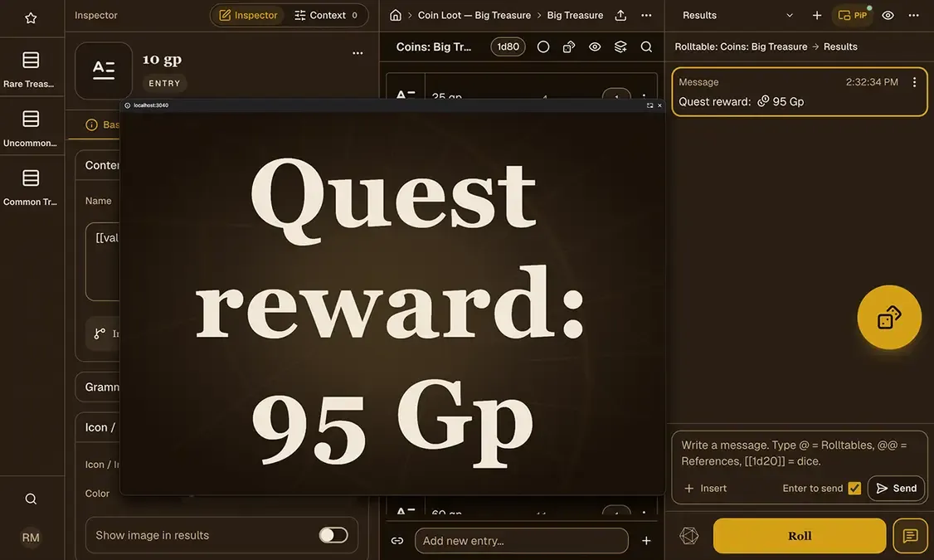Go to the home breadcrumb
This screenshot has width=934, height=560.
(396, 16)
